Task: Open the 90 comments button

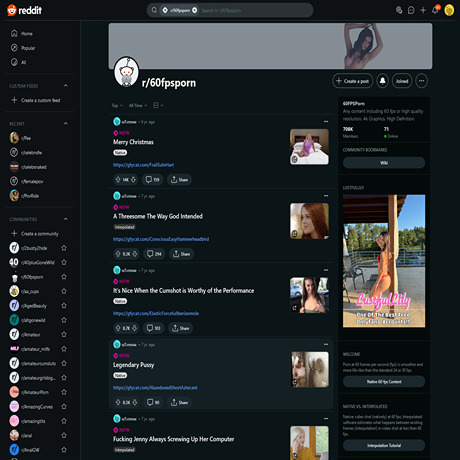Action: [x=153, y=403]
